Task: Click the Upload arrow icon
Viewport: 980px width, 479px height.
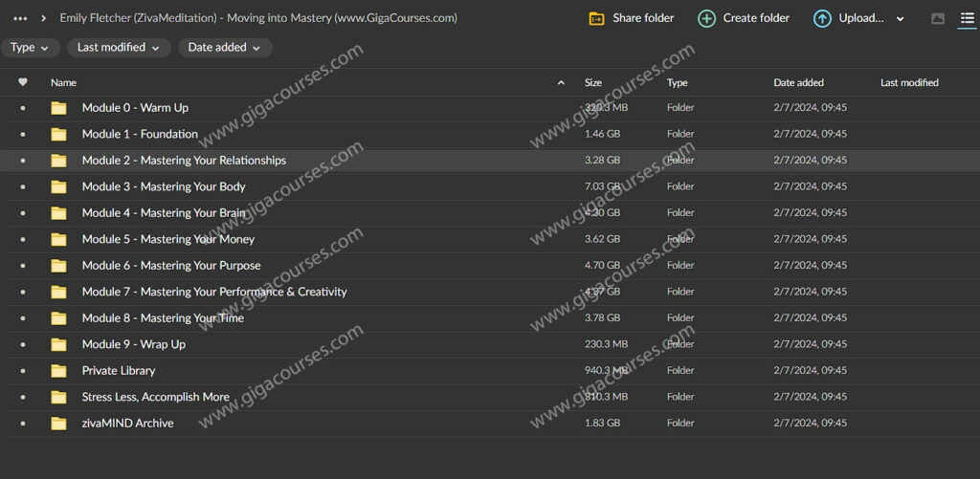Action: pos(822,18)
